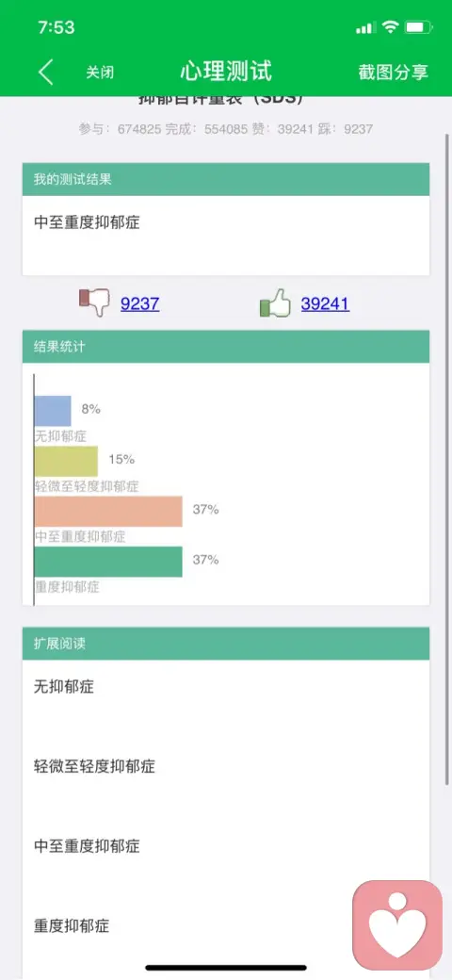Open the 9237 dislike count link
Viewport: 452px width, 980px height.
click(x=140, y=304)
